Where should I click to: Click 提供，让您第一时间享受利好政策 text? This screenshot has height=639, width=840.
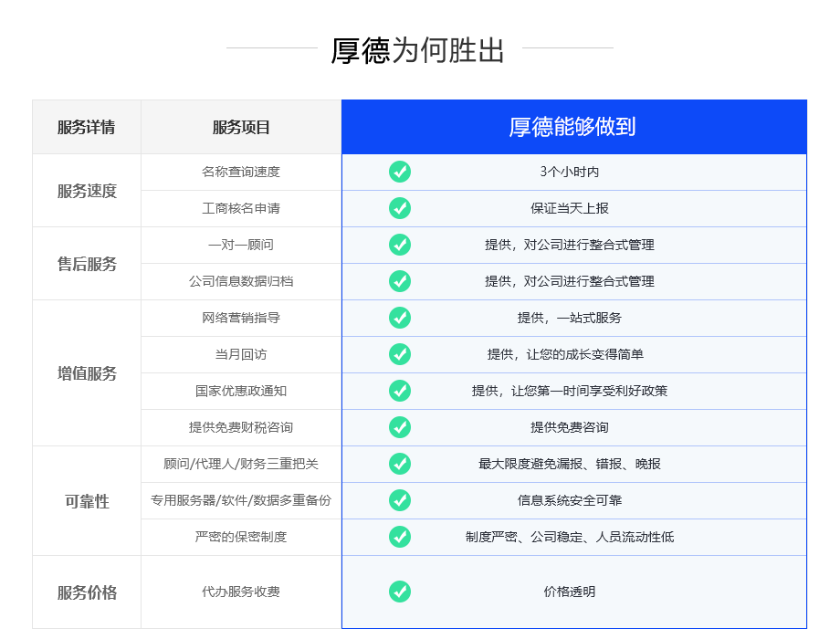point(570,391)
